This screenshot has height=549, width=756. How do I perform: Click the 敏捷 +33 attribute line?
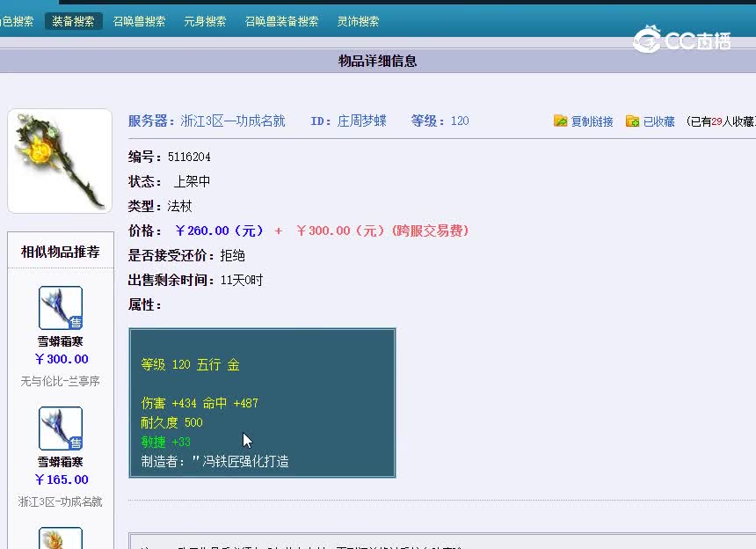tap(166, 442)
